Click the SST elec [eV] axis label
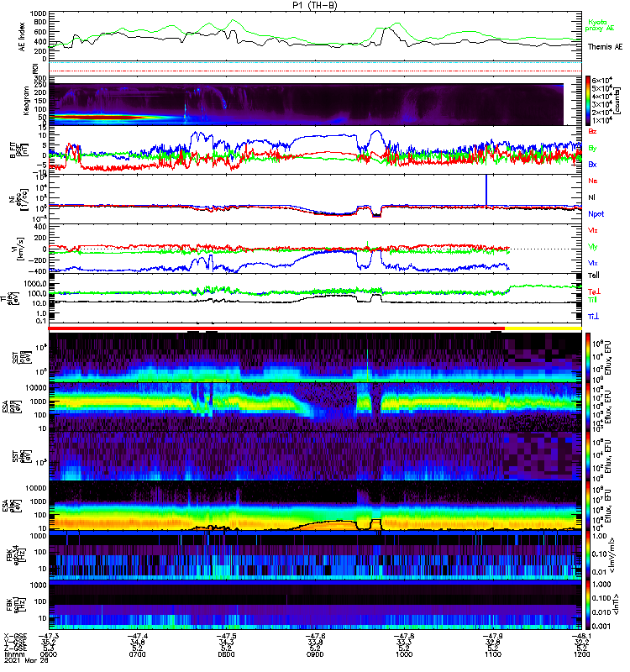 click(22, 457)
